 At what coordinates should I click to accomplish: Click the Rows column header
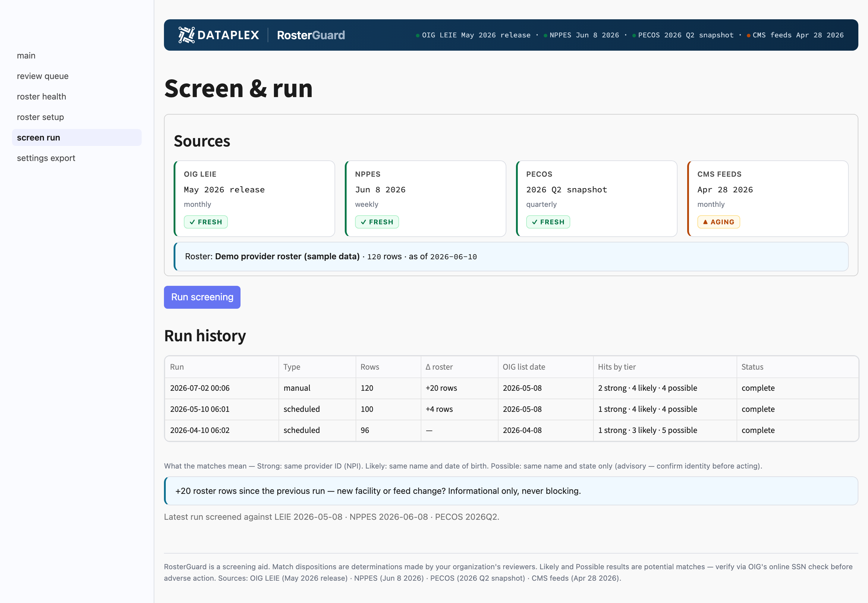pos(388,367)
